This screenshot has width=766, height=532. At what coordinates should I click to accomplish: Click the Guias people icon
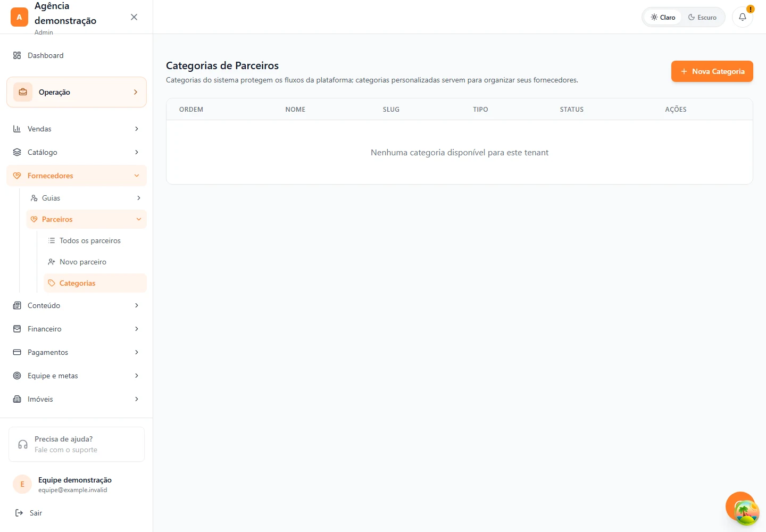pos(34,198)
